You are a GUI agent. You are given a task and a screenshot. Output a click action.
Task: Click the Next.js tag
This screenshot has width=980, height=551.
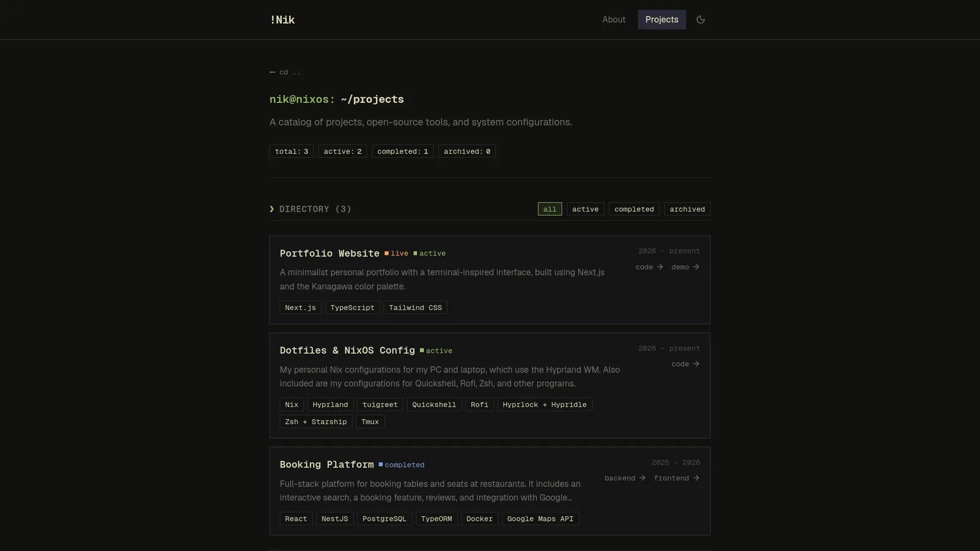(300, 308)
